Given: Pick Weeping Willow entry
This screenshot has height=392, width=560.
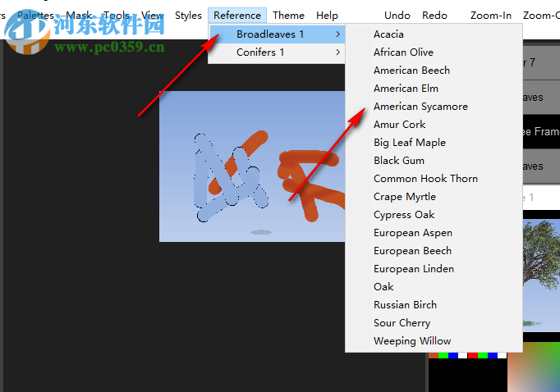Looking at the screenshot, I should tap(434, 341).
